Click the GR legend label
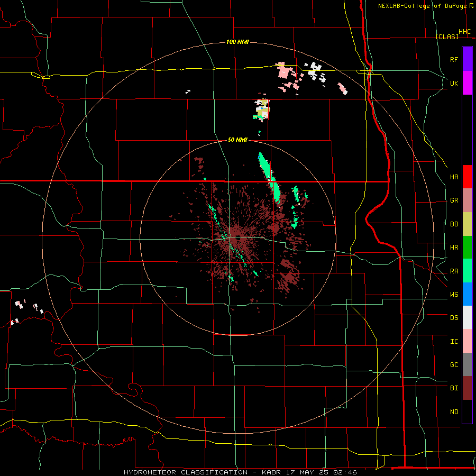The image size is (476, 476). [454, 200]
